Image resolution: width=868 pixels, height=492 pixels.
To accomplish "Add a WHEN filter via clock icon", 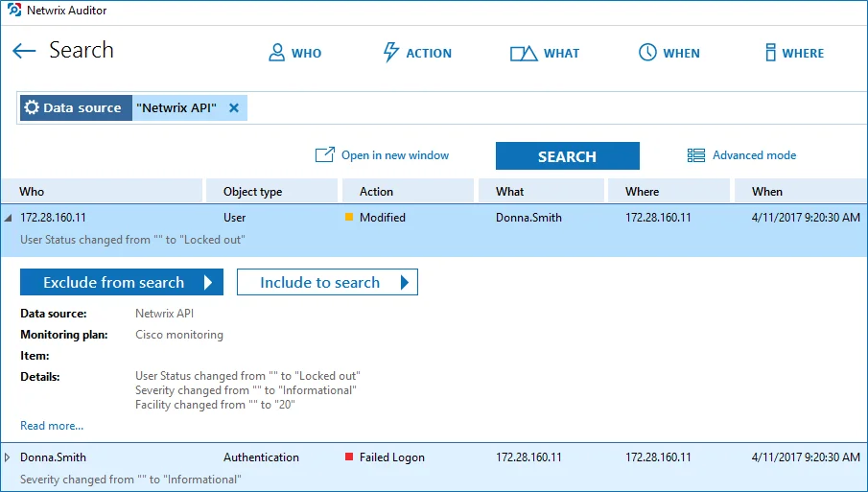I will (x=647, y=53).
